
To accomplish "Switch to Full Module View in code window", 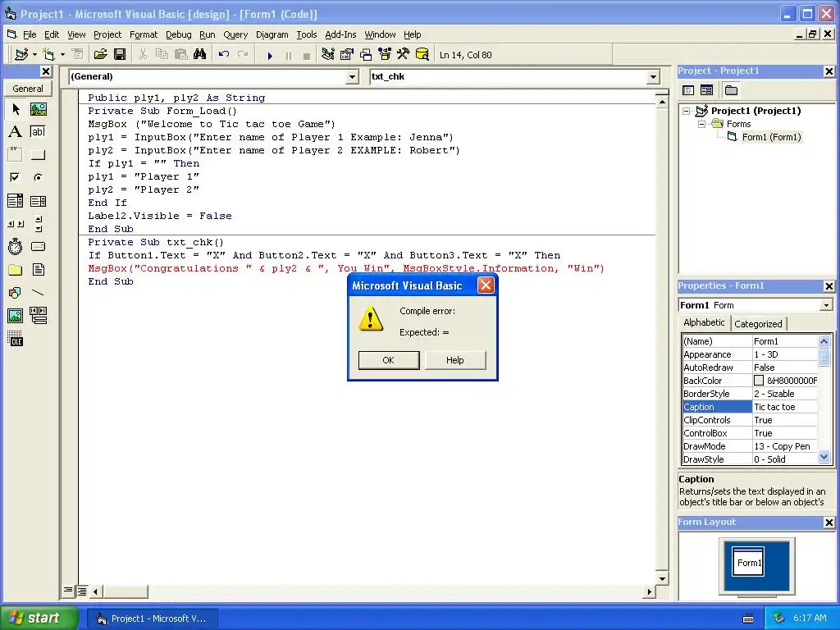I will point(82,591).
